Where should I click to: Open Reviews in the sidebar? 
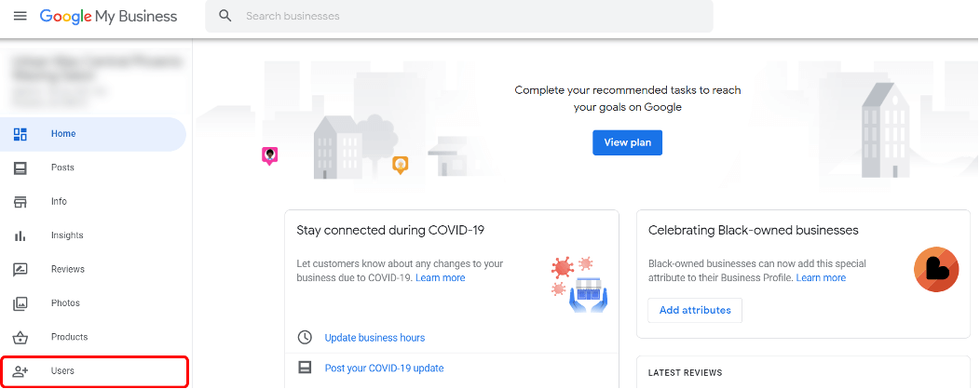tap(93, 269)
